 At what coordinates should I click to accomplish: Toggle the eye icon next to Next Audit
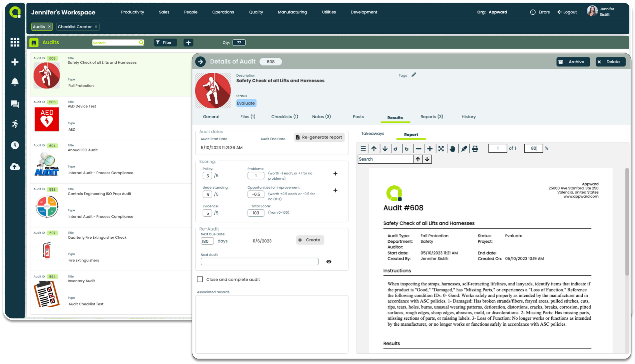tap(328, 262)
